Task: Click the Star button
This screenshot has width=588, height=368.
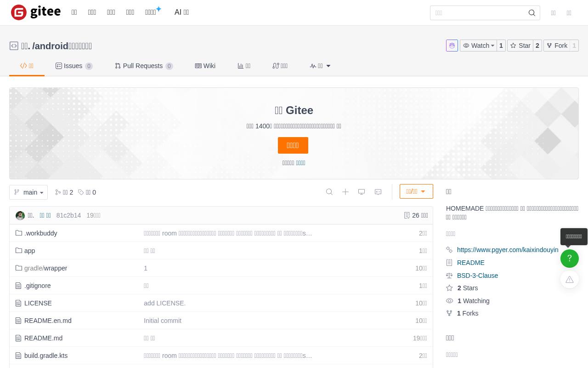Action: point(520,46)
